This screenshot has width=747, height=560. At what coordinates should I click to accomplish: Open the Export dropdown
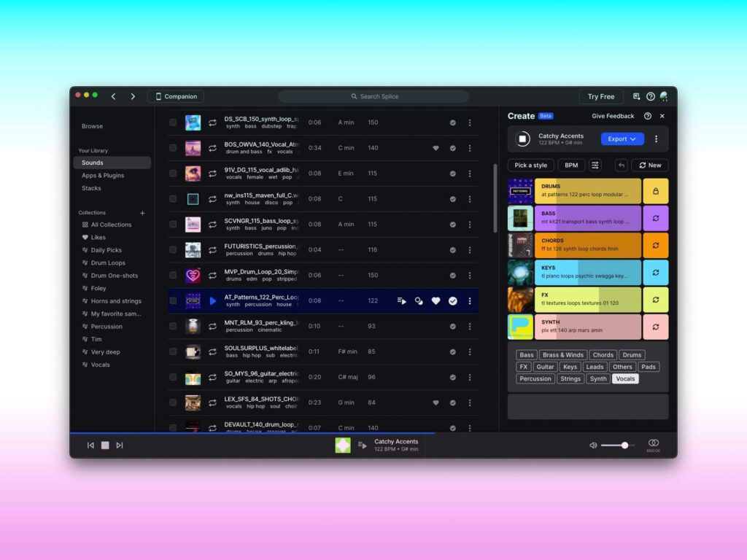622,139
